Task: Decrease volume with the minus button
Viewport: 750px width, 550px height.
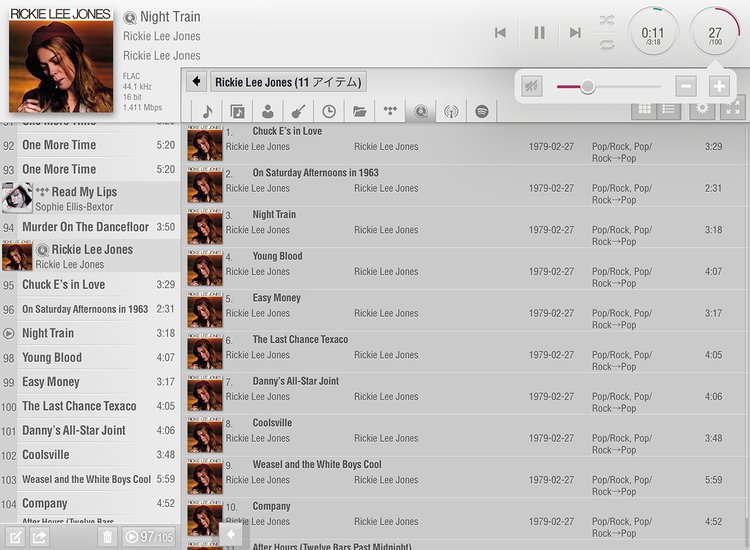Action: click(686, 86)
